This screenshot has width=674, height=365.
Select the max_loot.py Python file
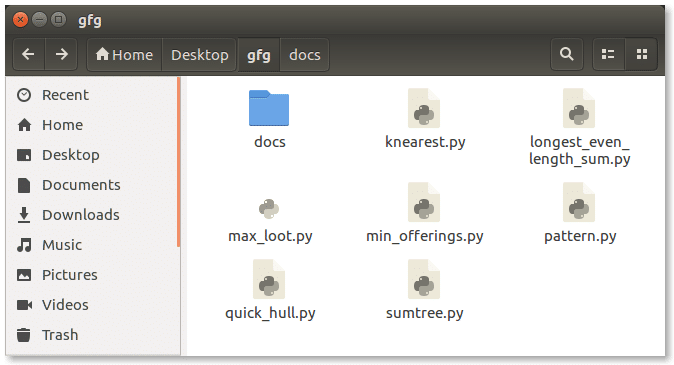tap(270, 218)
